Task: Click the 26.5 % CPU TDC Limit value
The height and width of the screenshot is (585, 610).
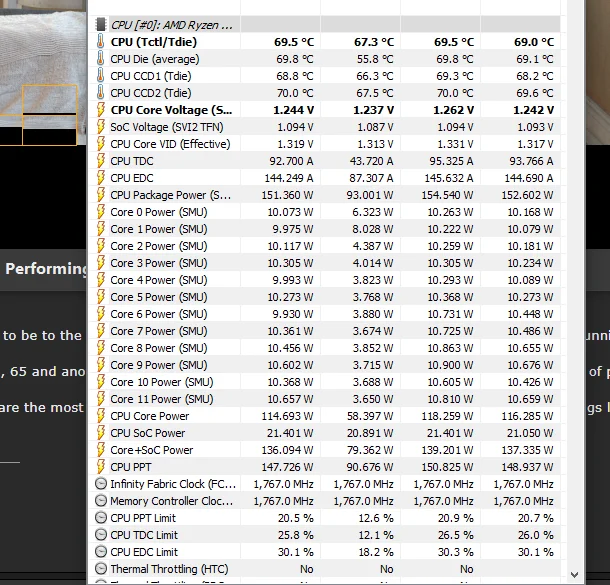Action: (x=456, y=535)
